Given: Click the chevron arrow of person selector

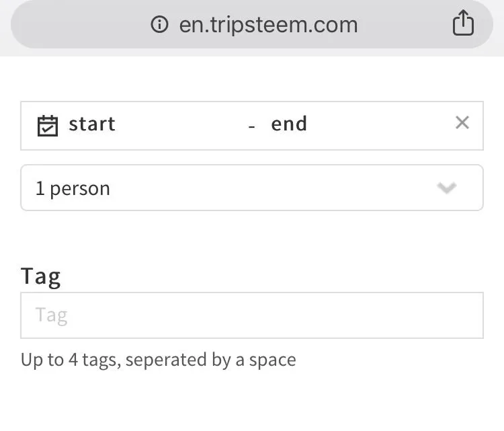Looking at the screenshot, I should point(447,188).
